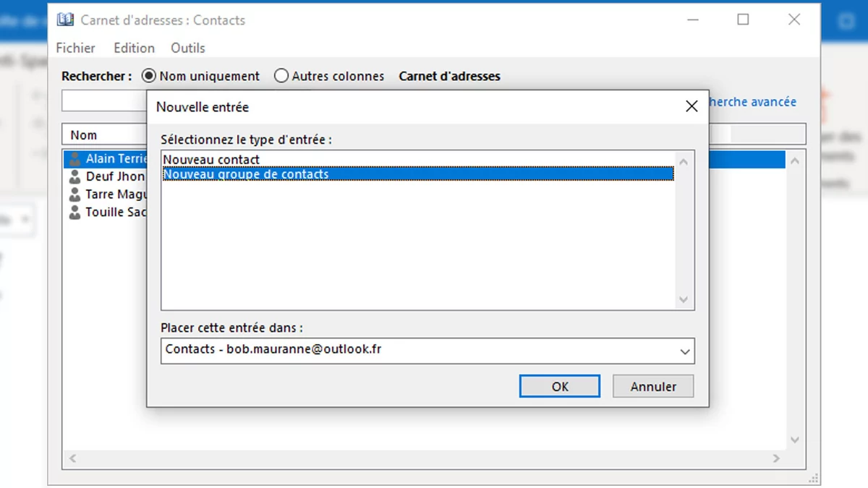This screenshot has width=868, height=488.
Task: Confirm with the OK button
Action: click(x=559, y=387)
